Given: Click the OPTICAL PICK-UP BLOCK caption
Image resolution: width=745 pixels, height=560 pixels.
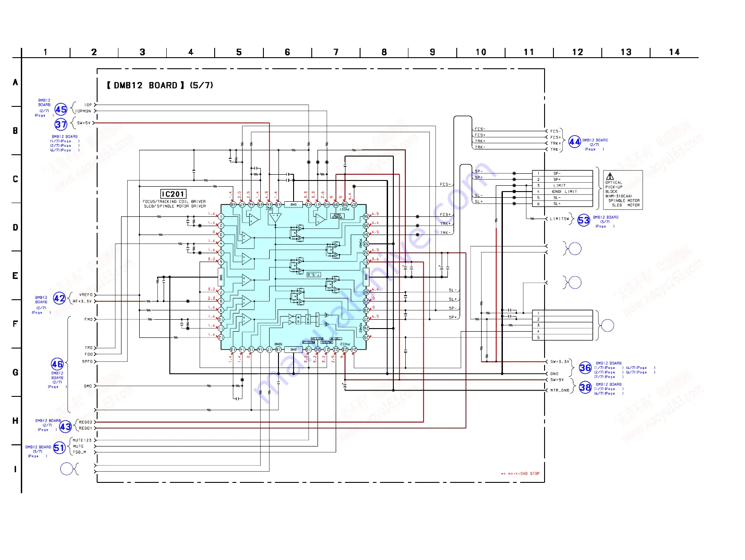Looking at the screenshot, I should [x=614, y=187].
